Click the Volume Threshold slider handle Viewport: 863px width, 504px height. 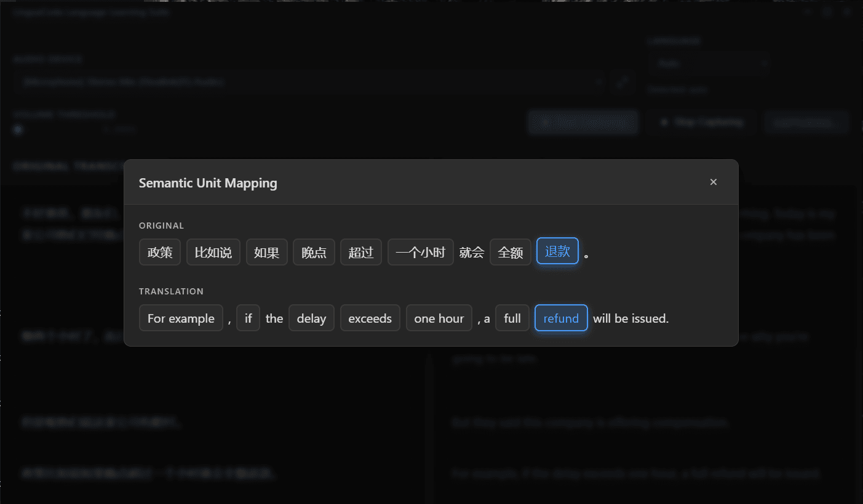coord(18,129)
